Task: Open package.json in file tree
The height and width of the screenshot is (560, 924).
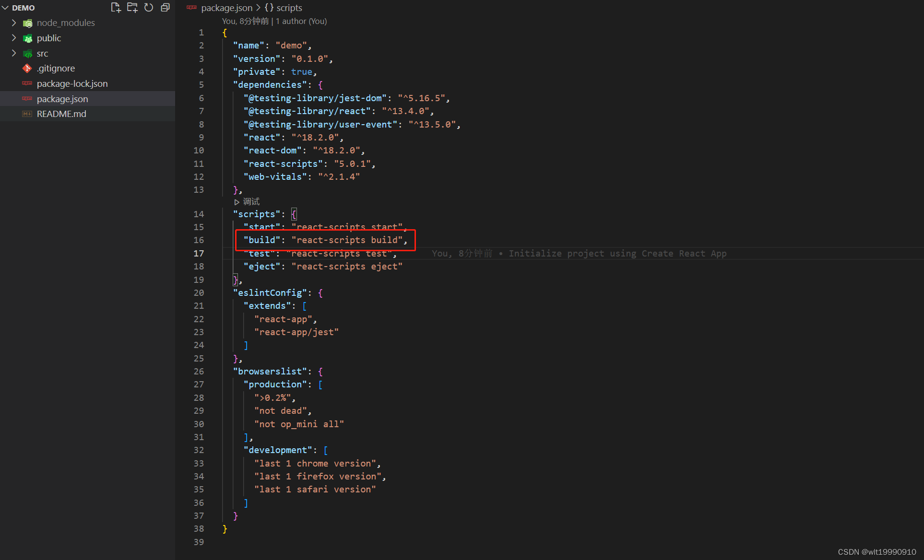Action: [62, 99]
